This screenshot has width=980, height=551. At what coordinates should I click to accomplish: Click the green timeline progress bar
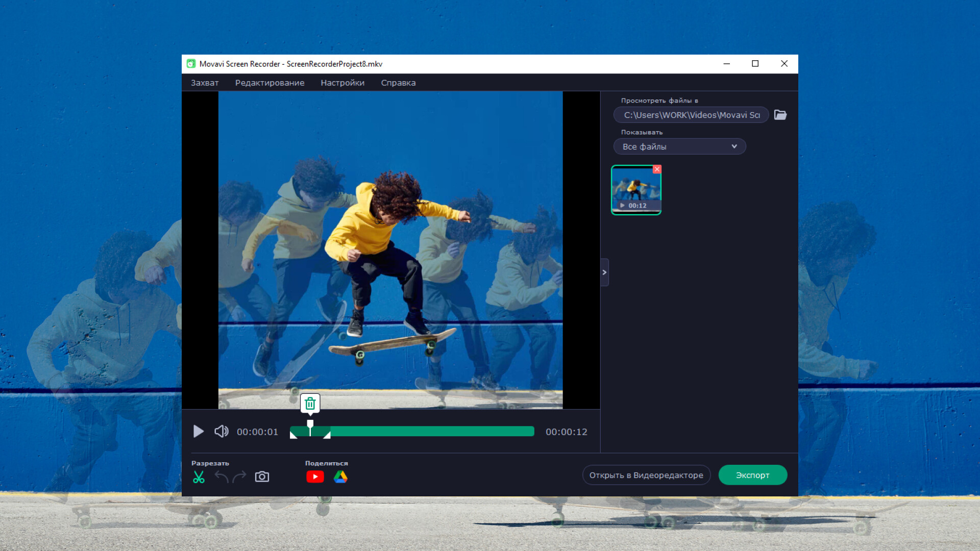point(431,432)
